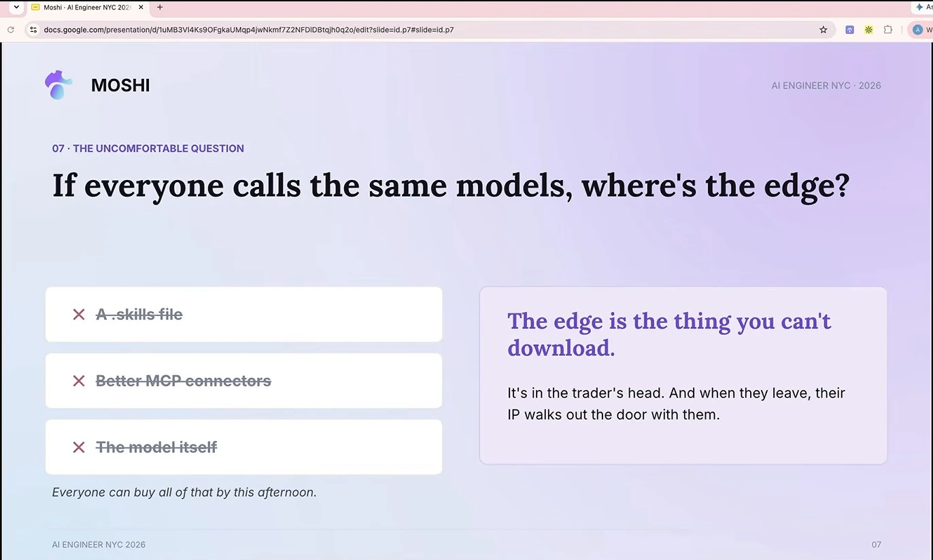Expand the tab search dropdown arrow
Screen dimensions: 933x560
[x=16, y=7]
